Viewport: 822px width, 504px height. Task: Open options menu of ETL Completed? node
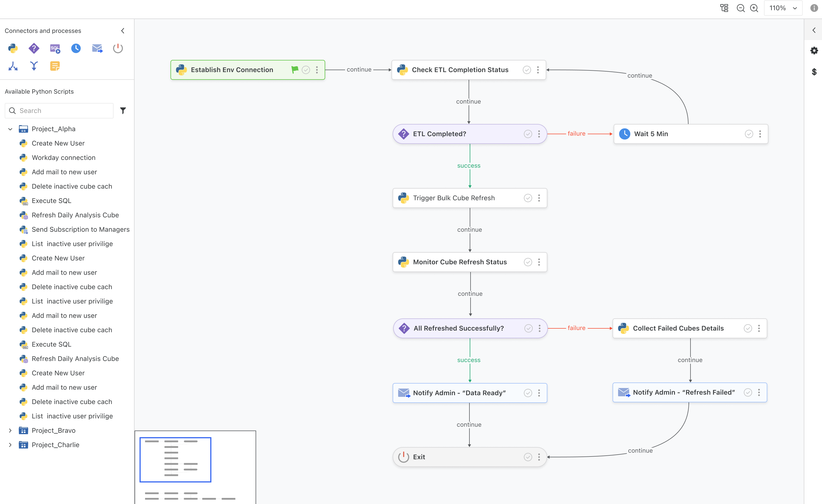539,134
